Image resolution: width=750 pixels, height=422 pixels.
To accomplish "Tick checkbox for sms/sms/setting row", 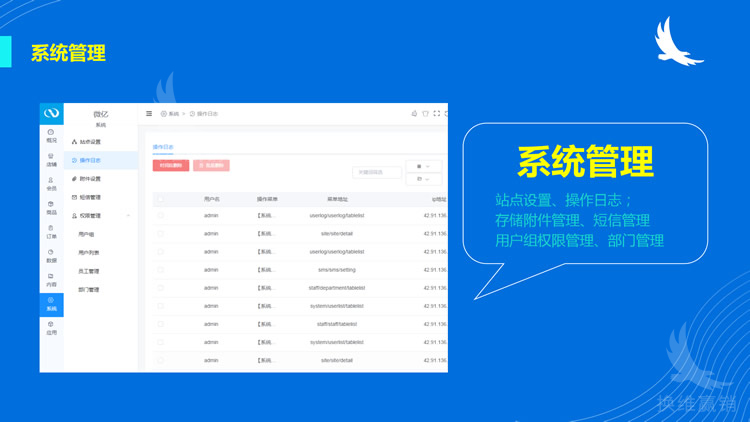I will (160, 270).
